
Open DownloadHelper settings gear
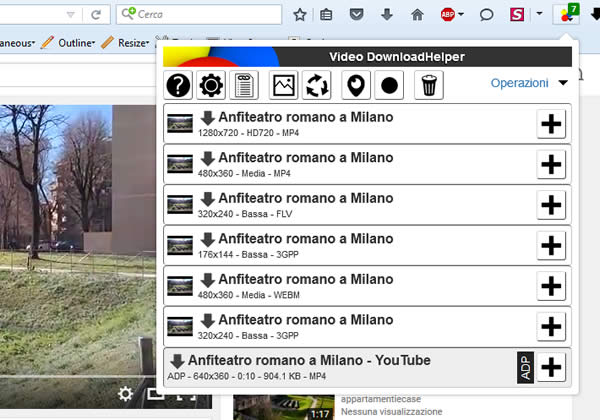[x=211, y=85]
